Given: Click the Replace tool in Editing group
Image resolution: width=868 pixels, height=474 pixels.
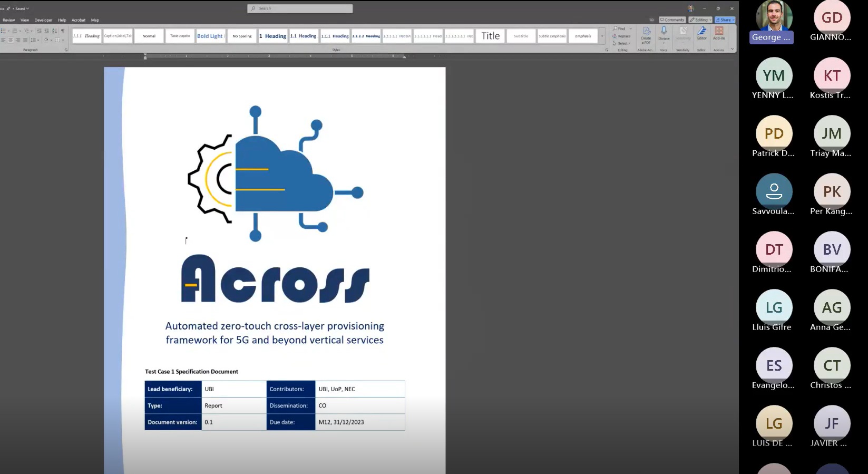Looking at the screenshot, I should pos(622,36).
